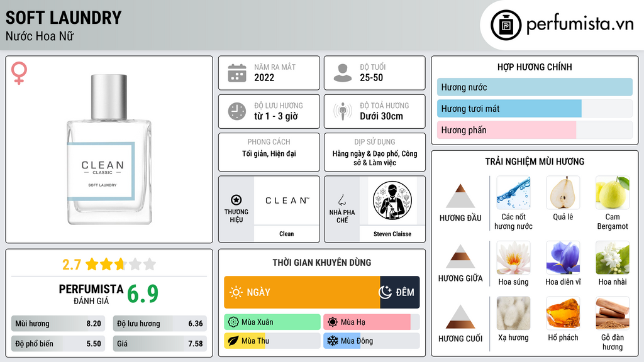This screenshot has width=644, height=362.
Task: Click the Hương giữa pyramid icon
Action: [460, 256]
